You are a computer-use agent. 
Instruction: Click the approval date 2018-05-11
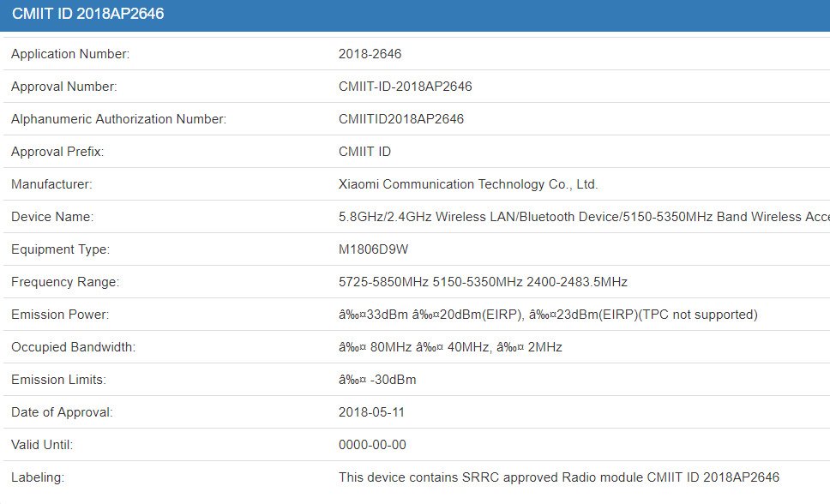(371, 412)
